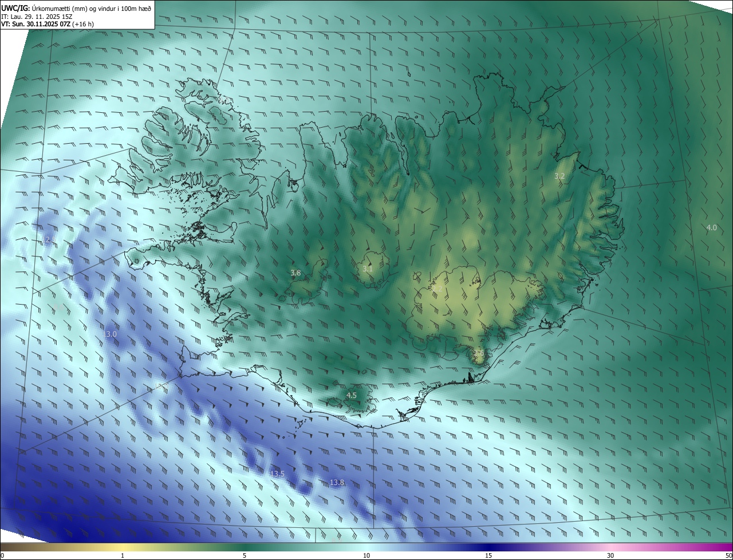Click the 8.0 value label over the western sea
The width and height of the screenshot is (733, 560).
coord(60,307)
